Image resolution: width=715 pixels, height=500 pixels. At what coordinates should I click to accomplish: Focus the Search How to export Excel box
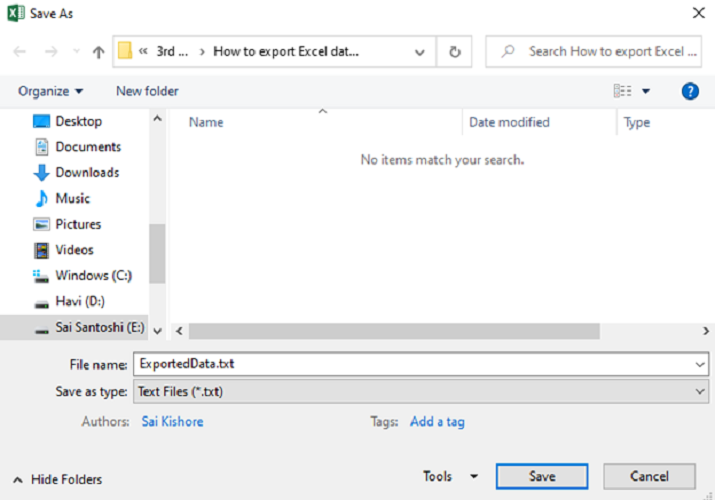594,52
